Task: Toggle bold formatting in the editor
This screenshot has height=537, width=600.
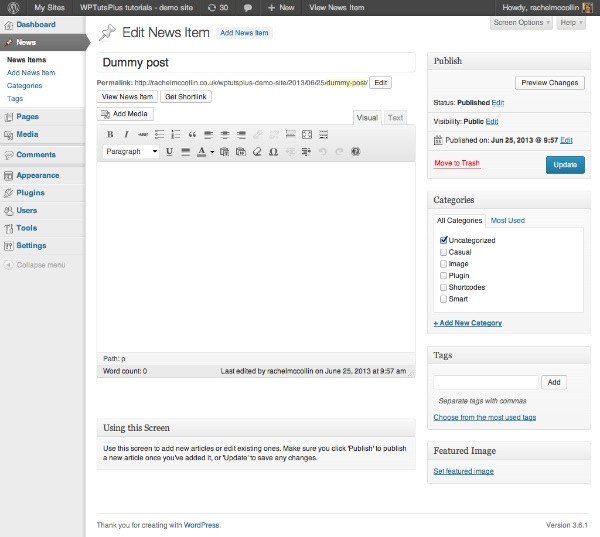Action: [110, 134]
